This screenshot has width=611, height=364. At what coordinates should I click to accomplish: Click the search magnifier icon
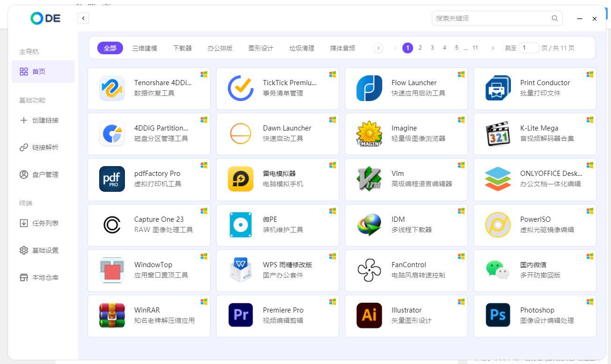pyautogui.click(x=555, y=18)
